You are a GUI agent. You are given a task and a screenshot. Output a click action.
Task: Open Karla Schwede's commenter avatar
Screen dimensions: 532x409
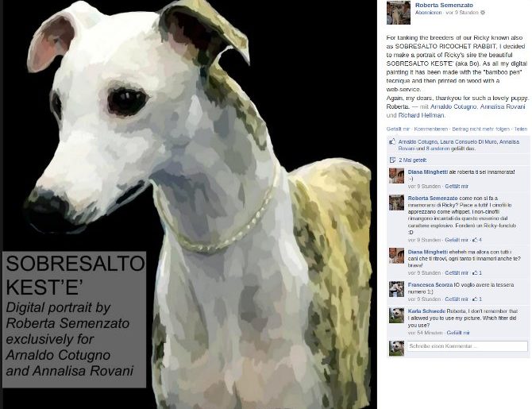(396, 315)
